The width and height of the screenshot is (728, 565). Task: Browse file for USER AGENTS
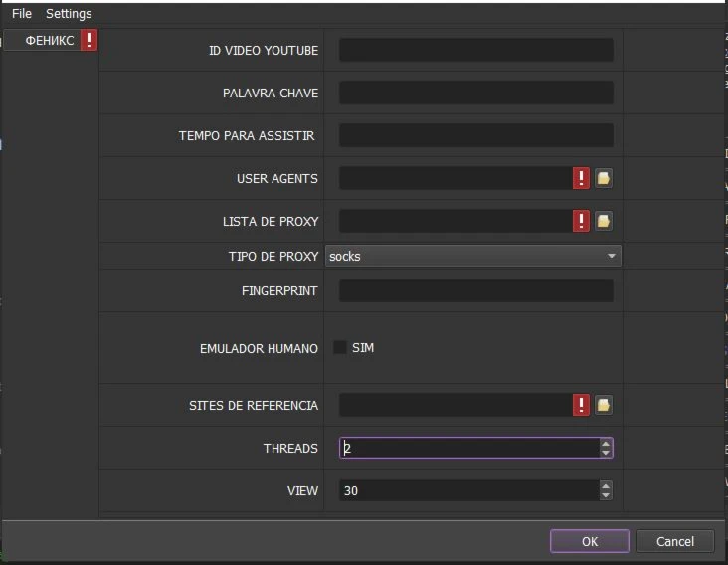pyautogui.click(x=603, y=178)
